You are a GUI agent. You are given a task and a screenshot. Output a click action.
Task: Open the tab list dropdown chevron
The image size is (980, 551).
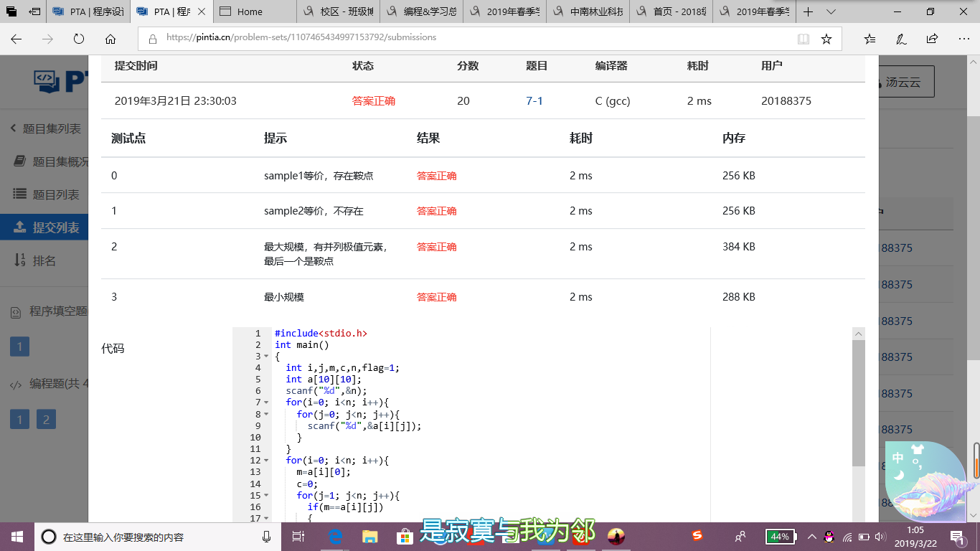(831, 11)
